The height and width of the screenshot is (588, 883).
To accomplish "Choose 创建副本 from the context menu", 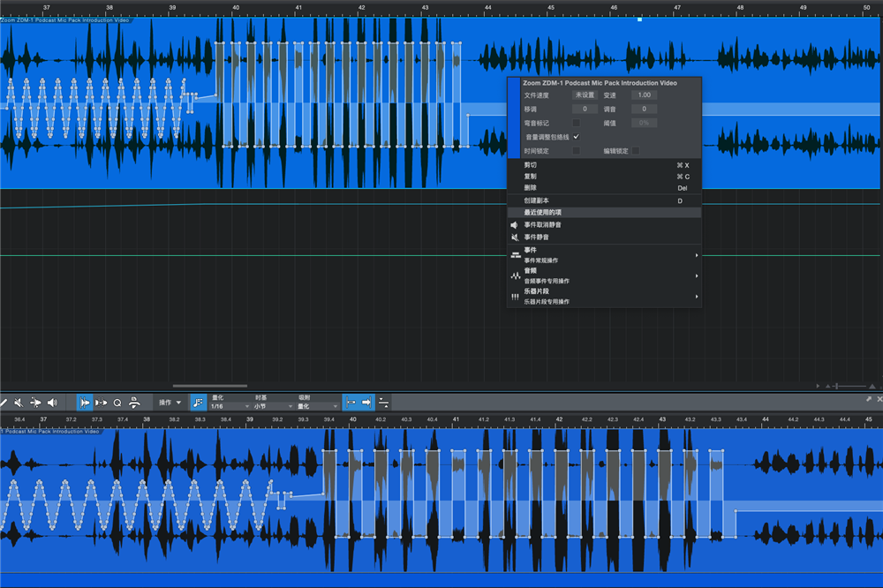I will pyautogui.click(x=604, y=200).
